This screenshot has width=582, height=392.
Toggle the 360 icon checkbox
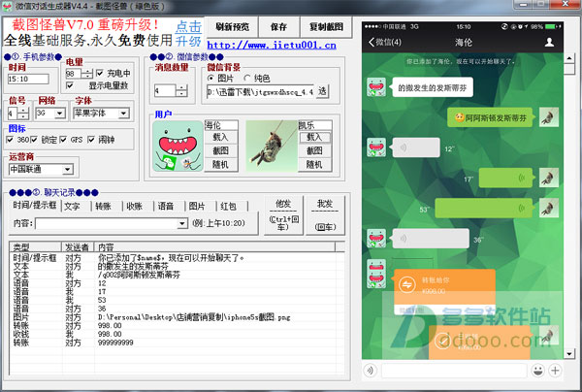point(10,140)
